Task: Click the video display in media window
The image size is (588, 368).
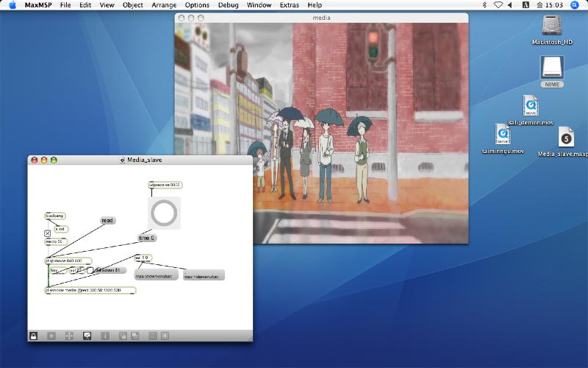Action: click(321, 133)
